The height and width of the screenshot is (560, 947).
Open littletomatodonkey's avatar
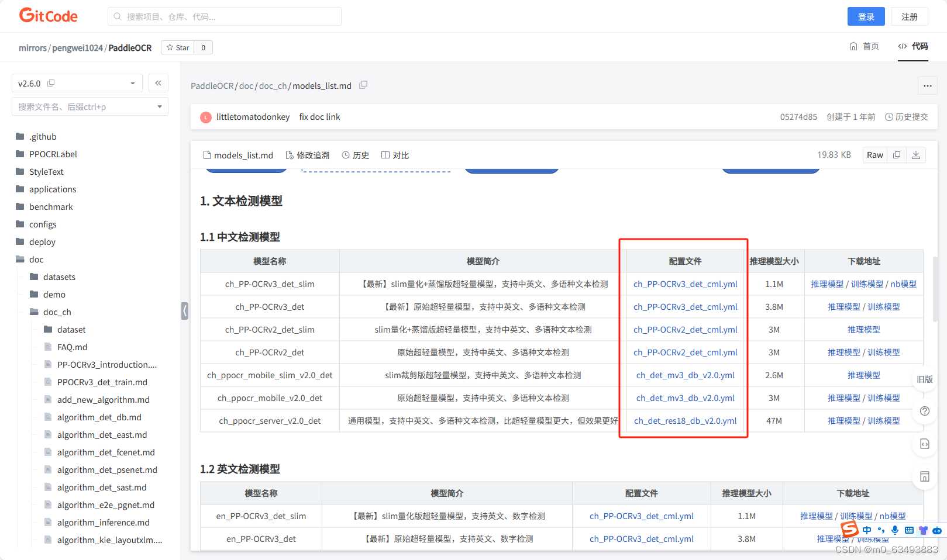tap(206, 117)
